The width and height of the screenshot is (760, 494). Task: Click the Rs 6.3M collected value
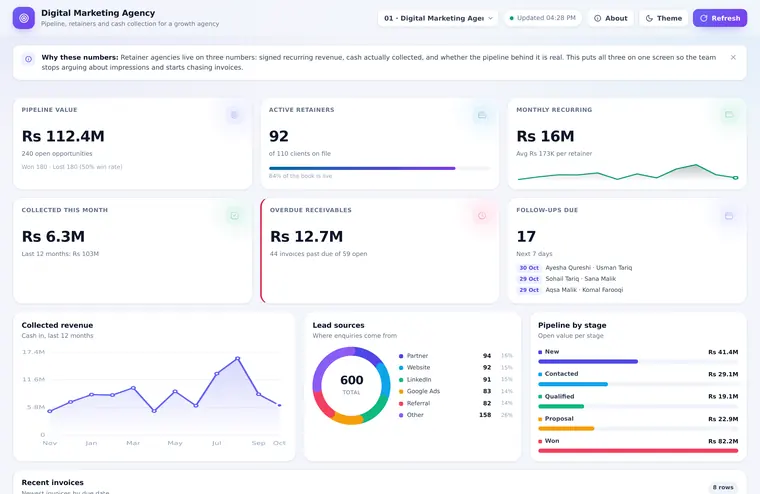tap(53, 237)
